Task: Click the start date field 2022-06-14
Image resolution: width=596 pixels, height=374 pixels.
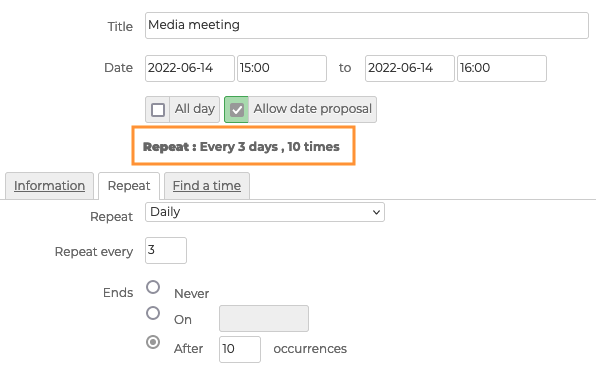Action: (190, 68)
